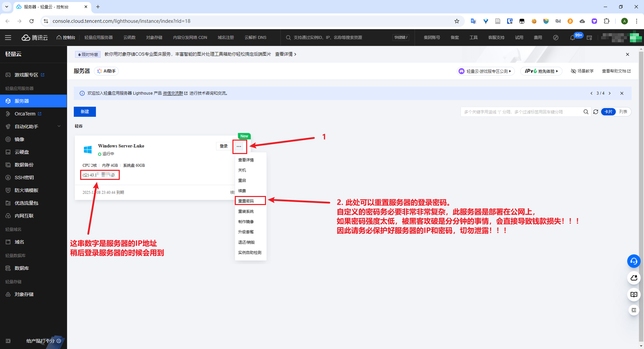Open the hamburger menu next to the Tencent Cloud logo
The width and height of the screenshot is (644, 349).
(x=8, y=38)
